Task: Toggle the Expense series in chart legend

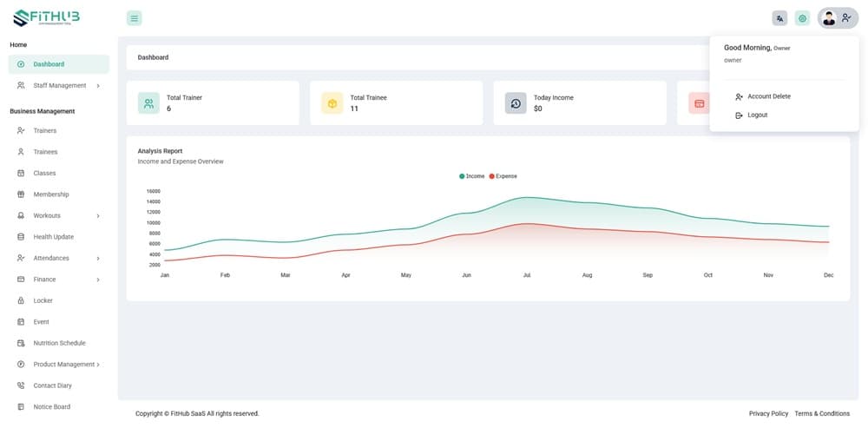Action: click(503, 176)
